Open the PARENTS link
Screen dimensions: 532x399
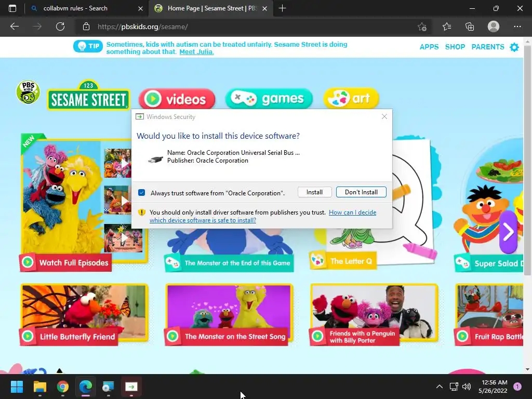pos(487,47)
